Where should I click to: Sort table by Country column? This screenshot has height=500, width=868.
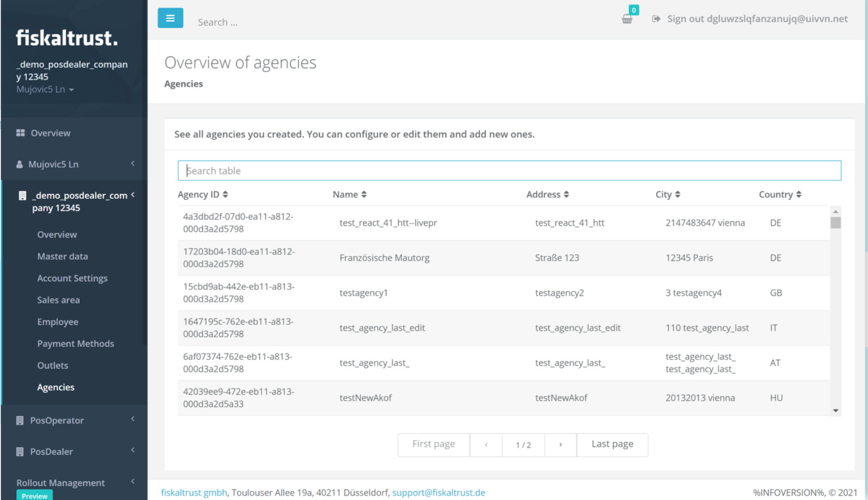[x=780, y=194]
